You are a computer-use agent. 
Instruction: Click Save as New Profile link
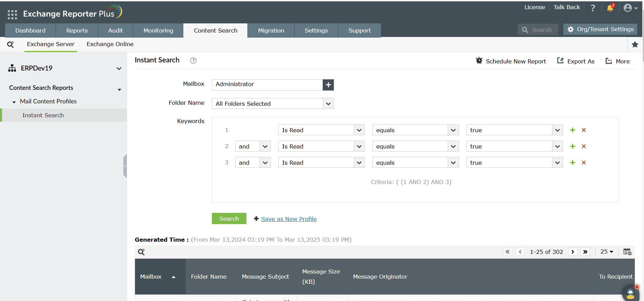[289, 219]
